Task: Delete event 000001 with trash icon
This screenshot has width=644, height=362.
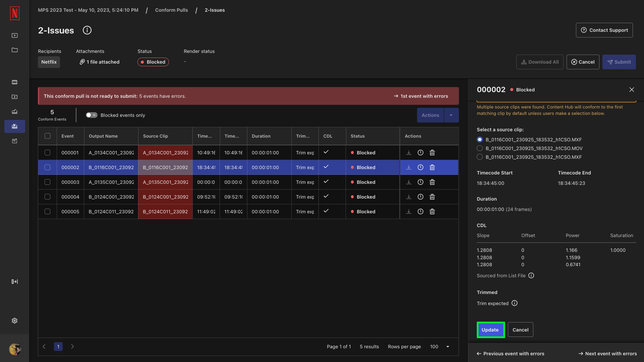Action: 432,153
